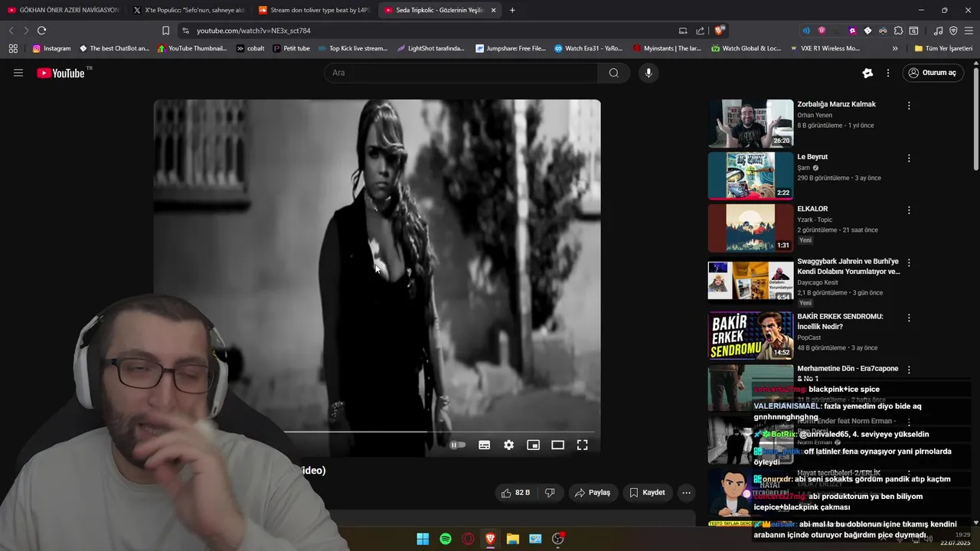Open Instagram bookmark
980x551 pixels.
[x=51, y=48]
